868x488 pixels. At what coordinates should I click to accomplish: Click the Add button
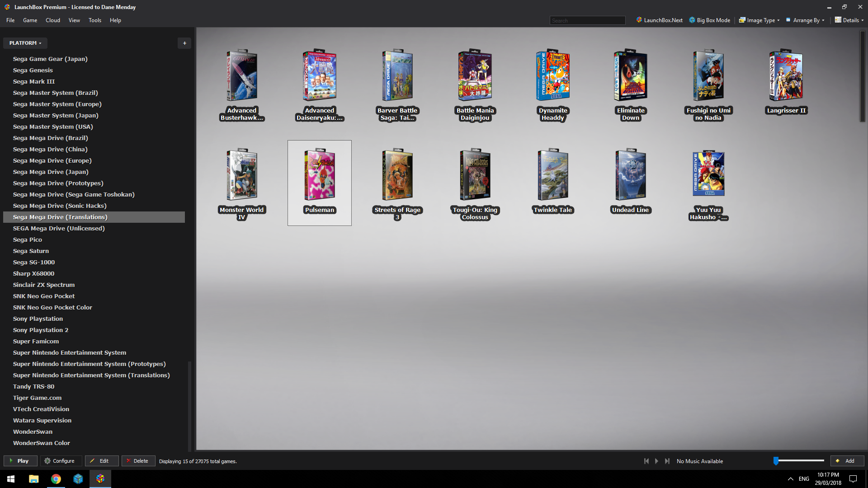coord(847,461)
